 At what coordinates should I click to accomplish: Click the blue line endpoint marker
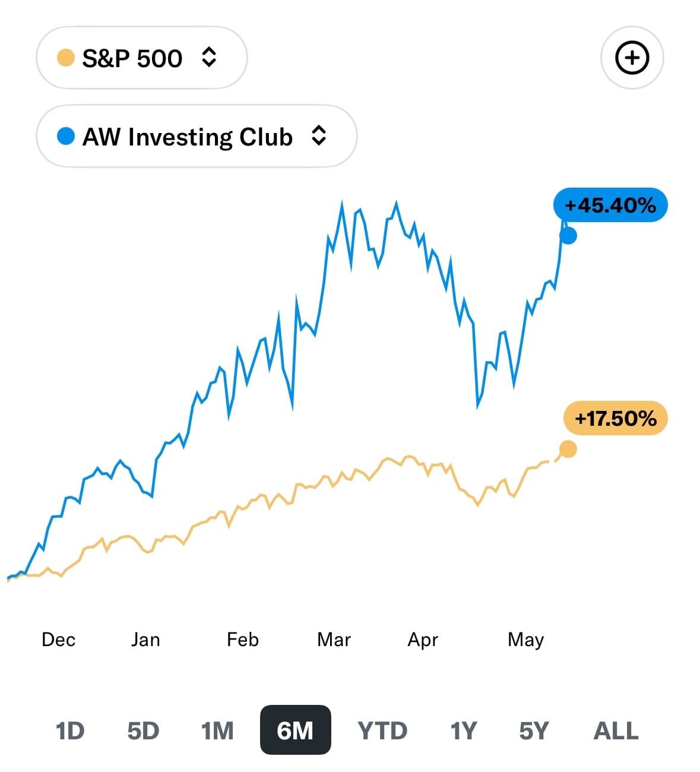coord(568,236)
